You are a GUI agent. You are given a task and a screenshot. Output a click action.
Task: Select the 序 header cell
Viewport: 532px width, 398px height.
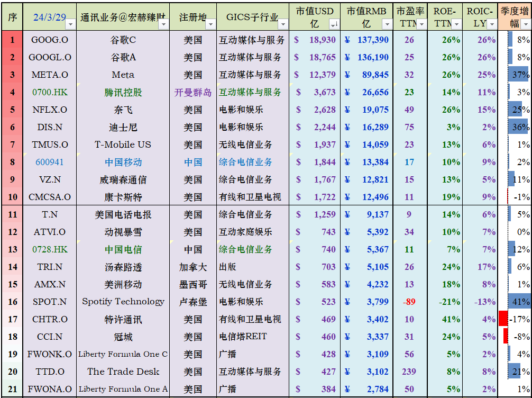point(12,17)
